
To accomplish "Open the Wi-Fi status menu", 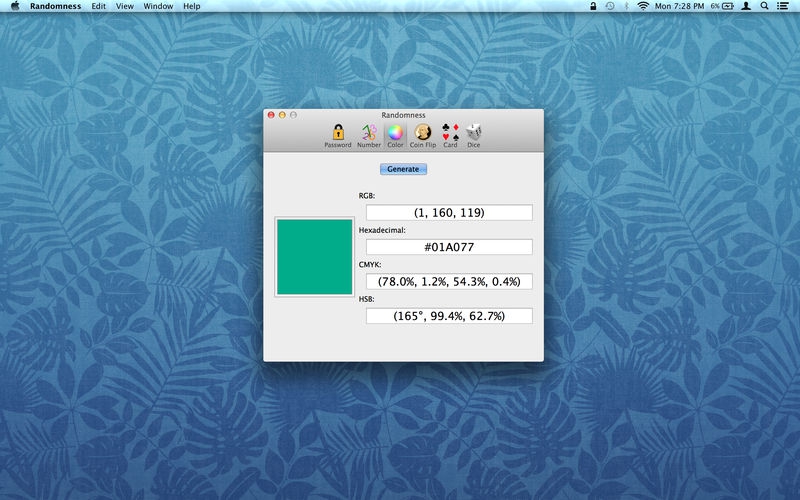I will point(642,6).
